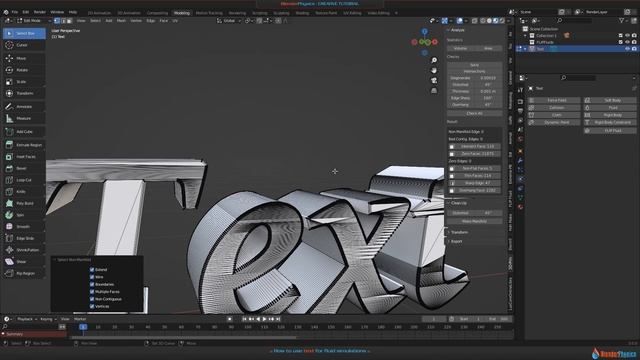The height and width of the screenshot is (360, 640).
Task: Adjust the Overhang angle field
Action: (474, 105)
